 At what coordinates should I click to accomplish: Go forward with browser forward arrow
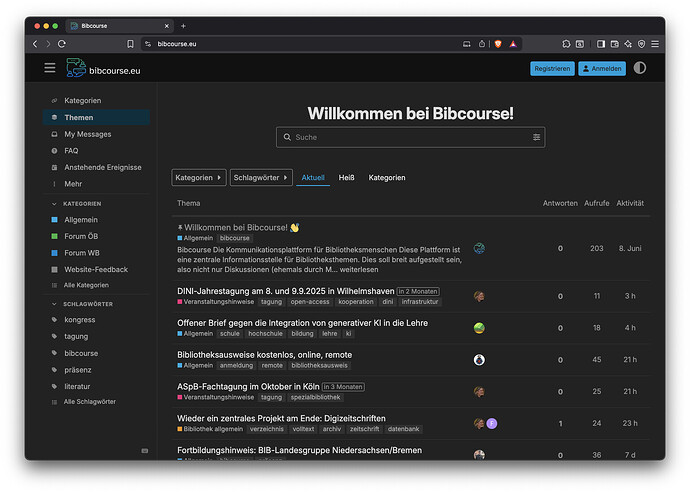tap(48, 44)
